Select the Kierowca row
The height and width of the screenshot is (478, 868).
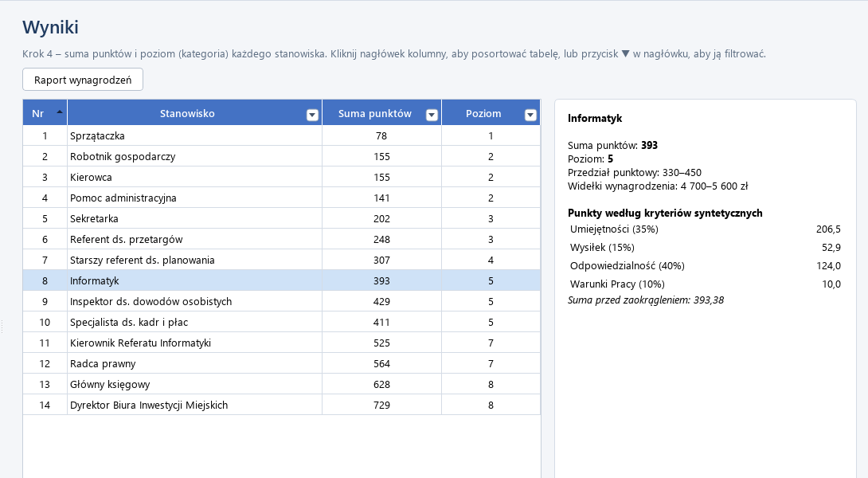(x=281, y=177)
